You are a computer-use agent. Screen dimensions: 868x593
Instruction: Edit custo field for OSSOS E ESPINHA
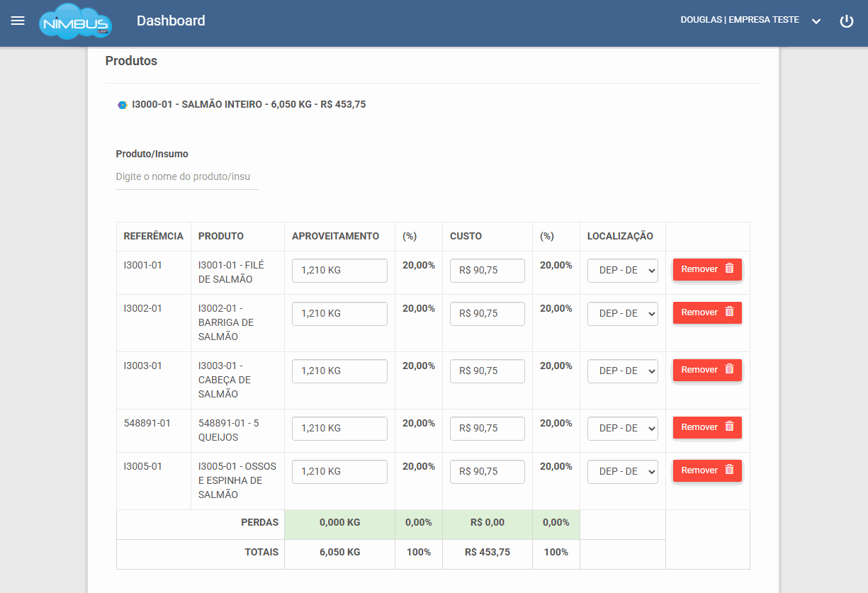(x=487, y=472)
